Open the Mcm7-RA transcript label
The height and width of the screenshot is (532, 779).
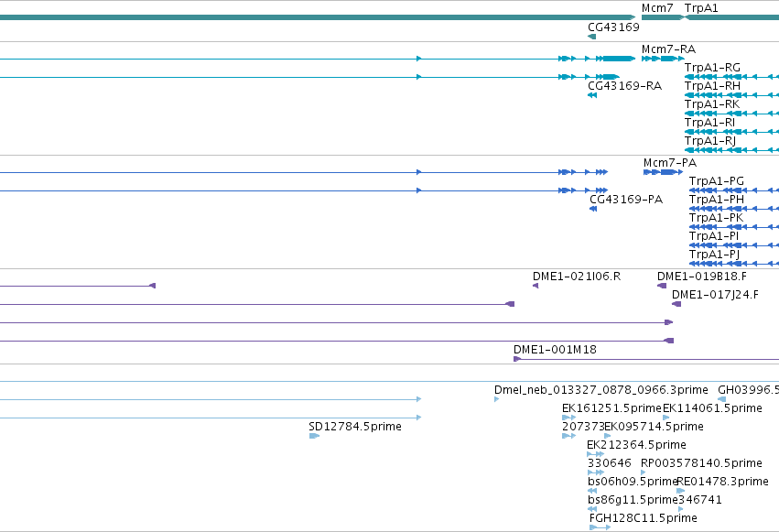[x=668, y=49]
